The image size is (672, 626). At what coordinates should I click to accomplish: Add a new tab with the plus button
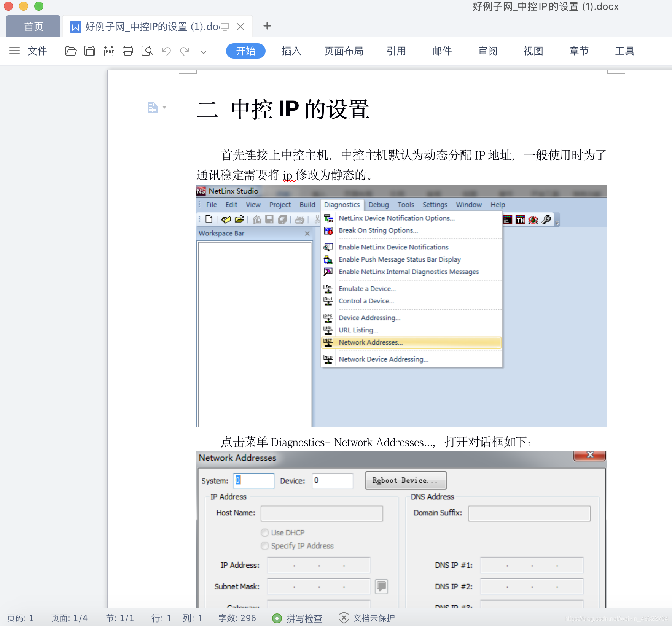(x=267, y=26)
